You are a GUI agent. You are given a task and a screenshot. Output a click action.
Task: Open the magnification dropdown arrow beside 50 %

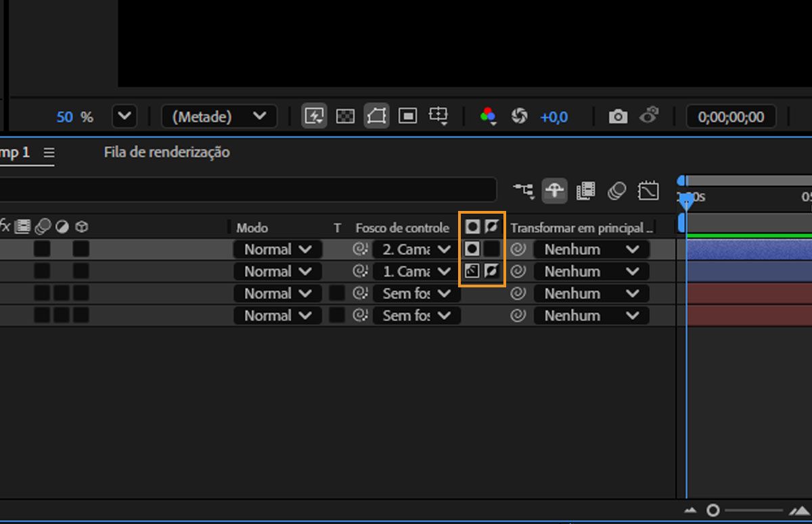point(124,116)
